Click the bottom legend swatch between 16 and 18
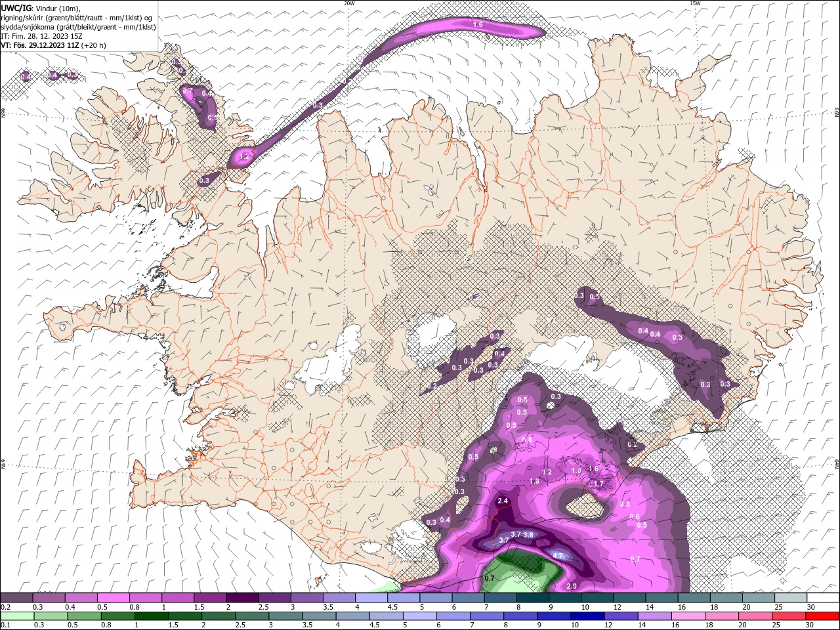This screenshot has width=840, height=630. point(687,616)
